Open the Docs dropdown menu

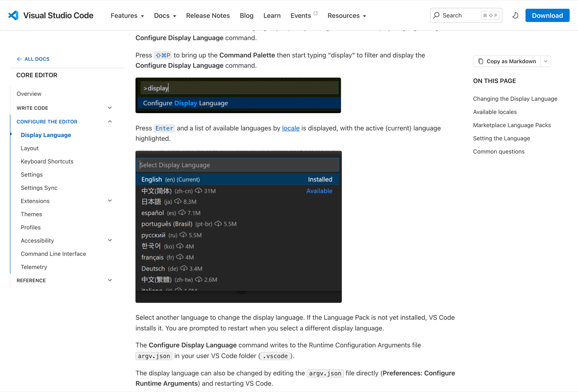point(165,15)
